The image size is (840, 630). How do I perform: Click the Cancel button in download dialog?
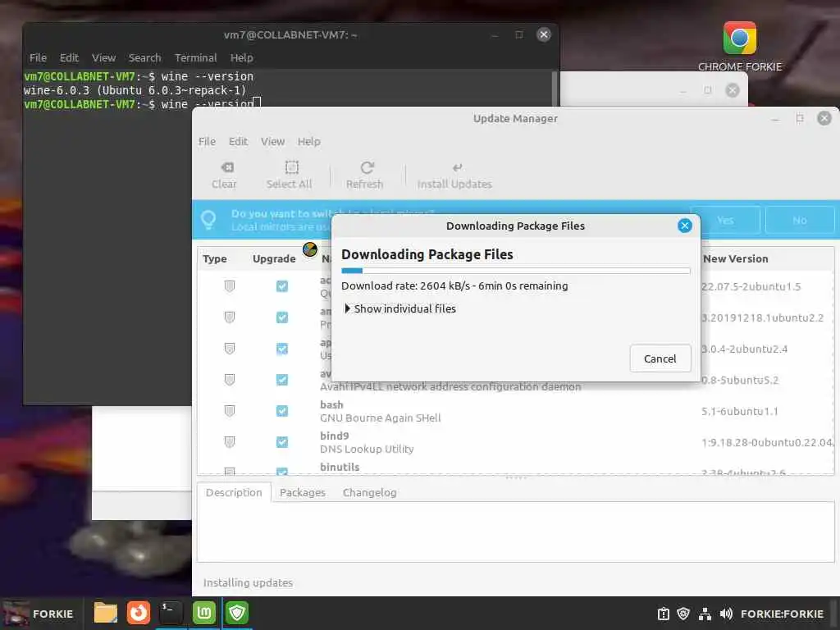tap(660, 358)
